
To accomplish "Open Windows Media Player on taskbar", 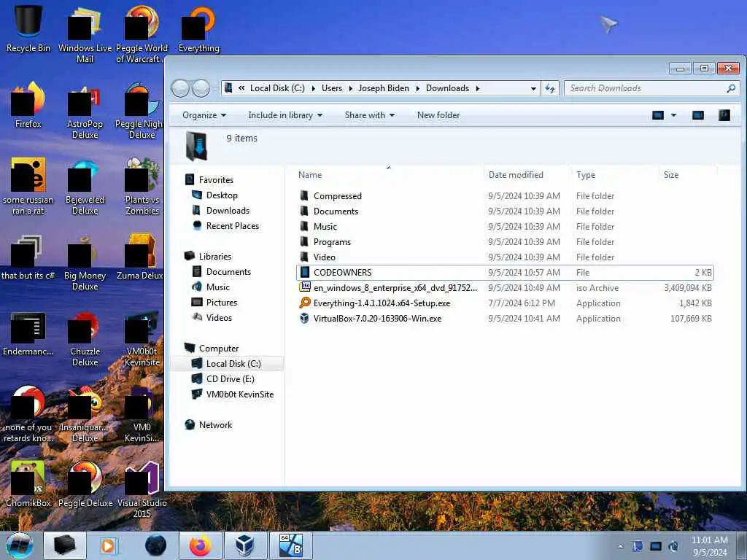I will point(109,545).
